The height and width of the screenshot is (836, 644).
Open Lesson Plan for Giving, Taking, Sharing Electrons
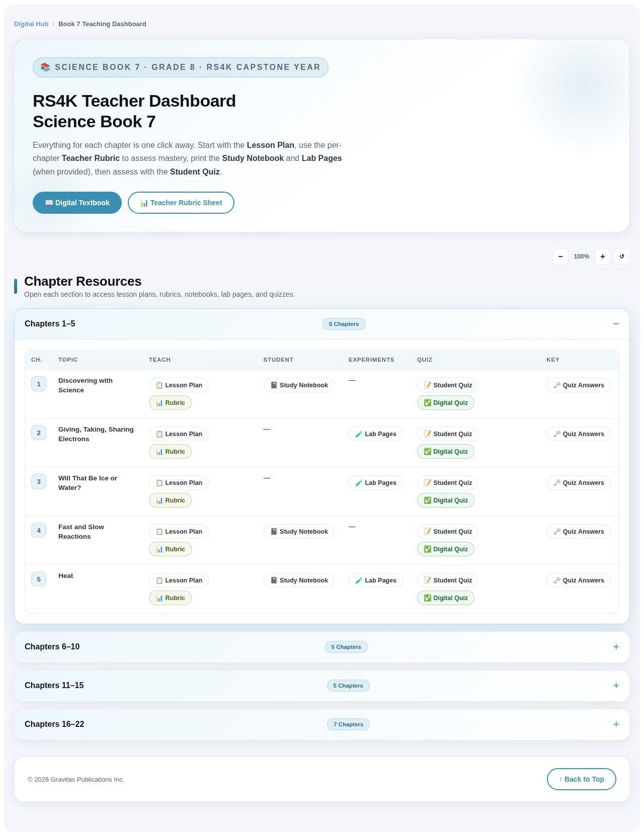pyautogui.click(x=179, y=434)
